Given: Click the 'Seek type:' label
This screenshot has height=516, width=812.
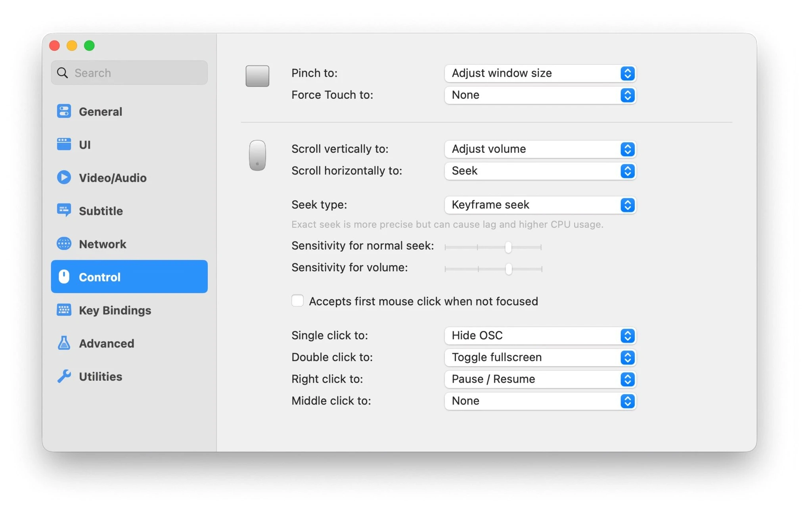Looking at the screenshot, I should coord(319,205).
